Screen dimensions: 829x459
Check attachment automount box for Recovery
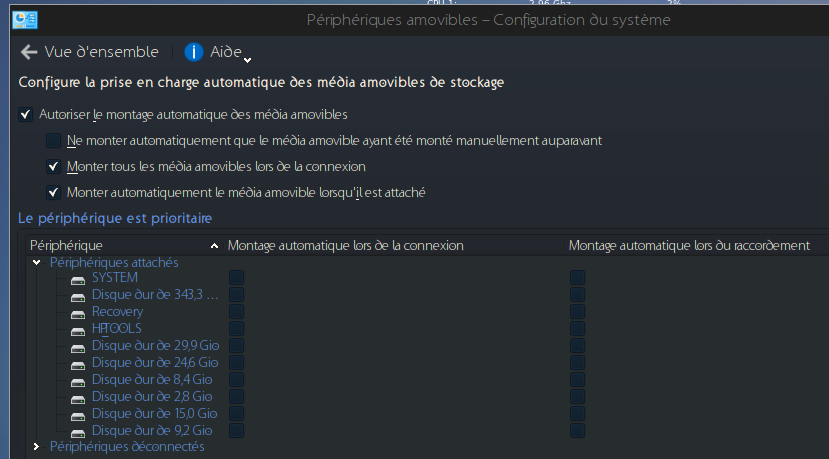tap(578, 311)
